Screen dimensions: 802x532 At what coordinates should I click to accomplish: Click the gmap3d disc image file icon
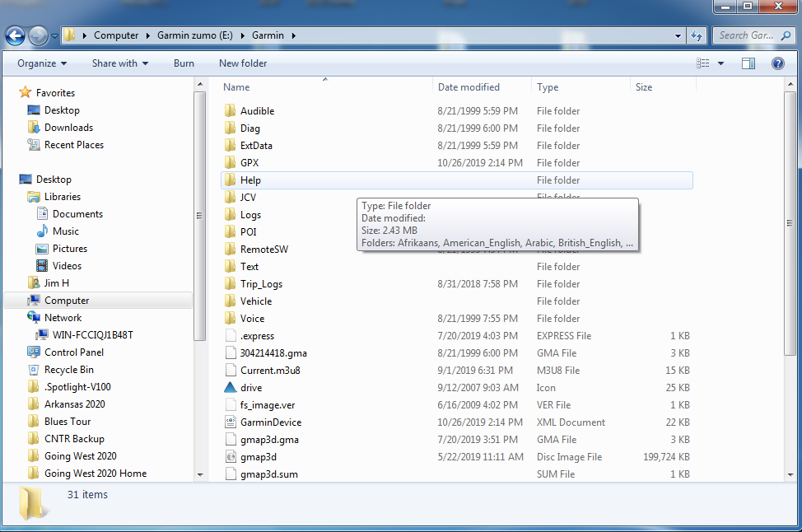point(231,457)
